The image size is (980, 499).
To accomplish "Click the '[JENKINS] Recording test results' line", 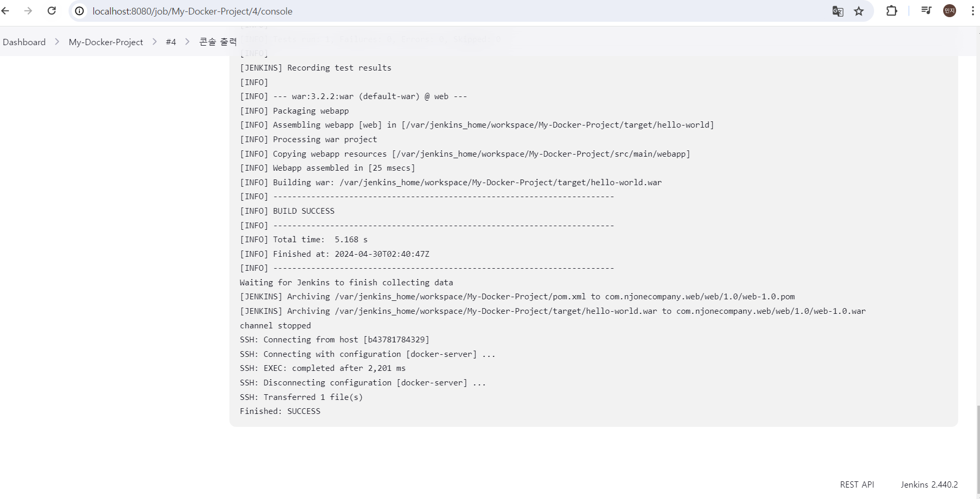I will [316, 68].
